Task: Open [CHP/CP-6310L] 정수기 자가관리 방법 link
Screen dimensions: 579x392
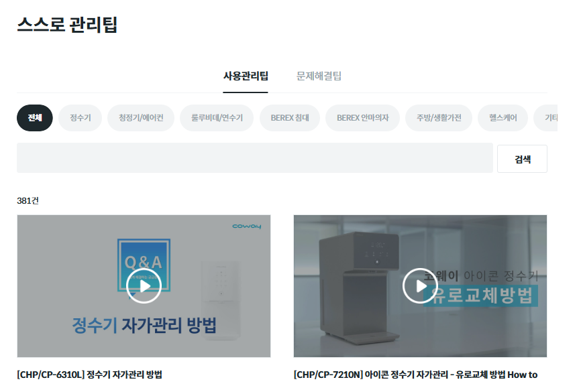Action: coord(89,375)
